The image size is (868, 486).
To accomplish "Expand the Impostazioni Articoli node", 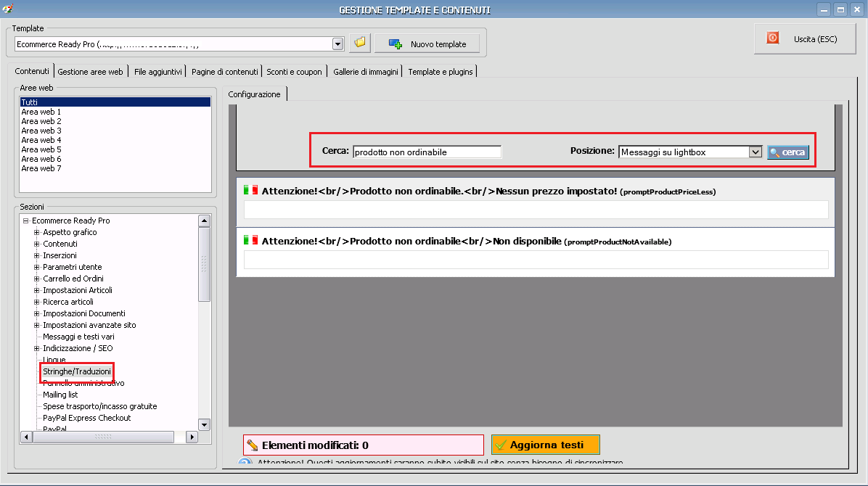I will coord(36,290).
